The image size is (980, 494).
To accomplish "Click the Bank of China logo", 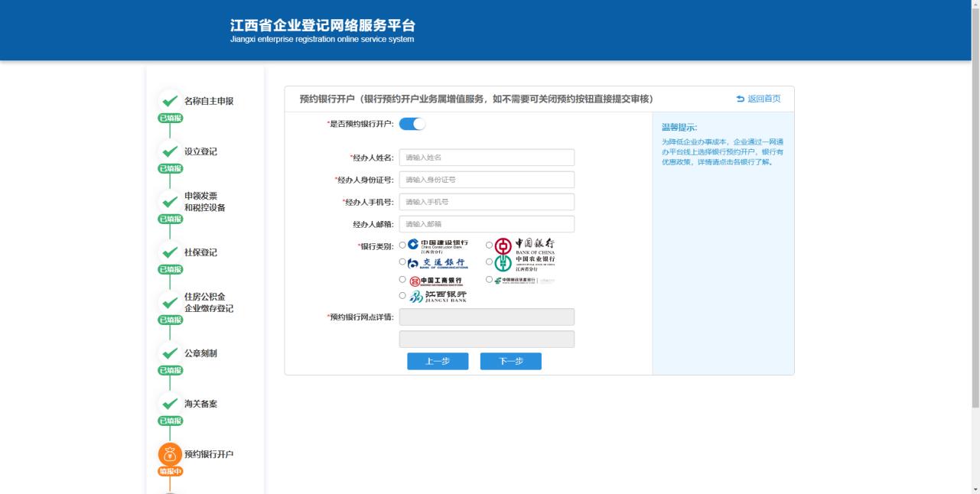I will coord(524,245).
